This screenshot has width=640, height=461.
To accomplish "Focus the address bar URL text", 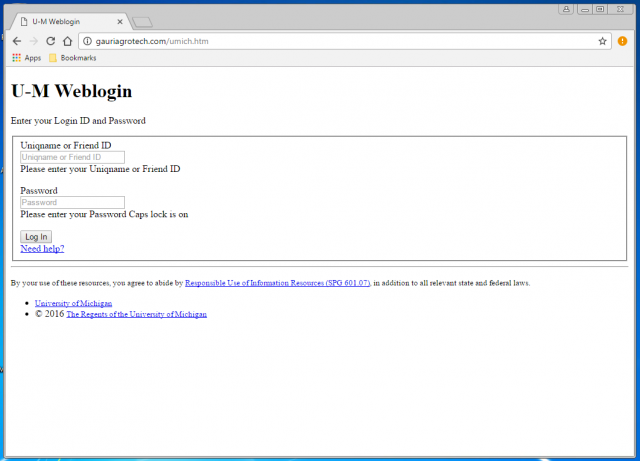I will [x=152, y=41].
